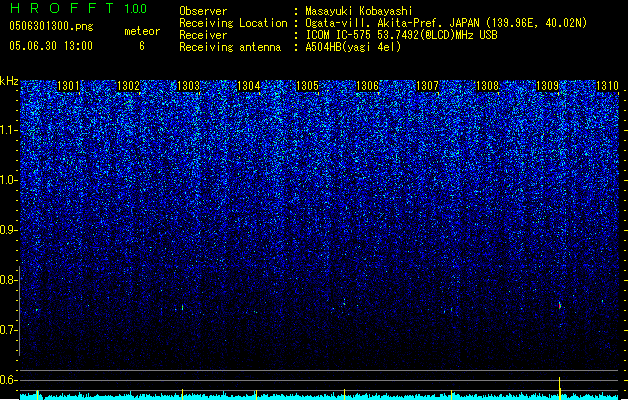Click the tall yellow spike under 1309
This screenshot has width=629, height=400.
560,388
